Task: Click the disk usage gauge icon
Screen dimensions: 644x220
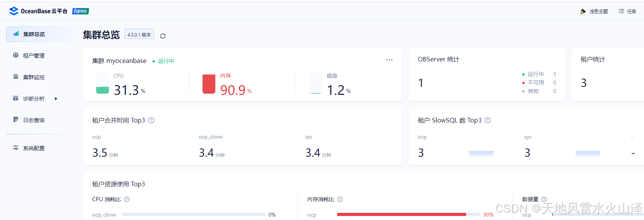Action: click(316, 83)
